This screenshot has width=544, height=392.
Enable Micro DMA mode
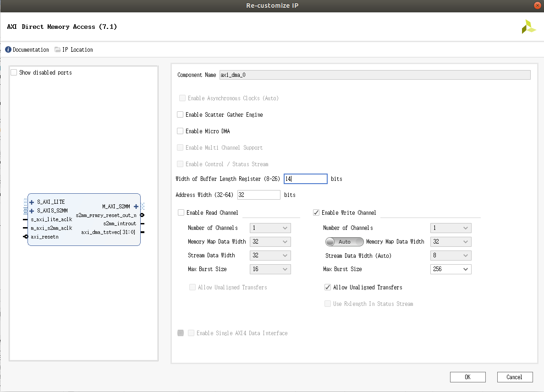point(180,131)
